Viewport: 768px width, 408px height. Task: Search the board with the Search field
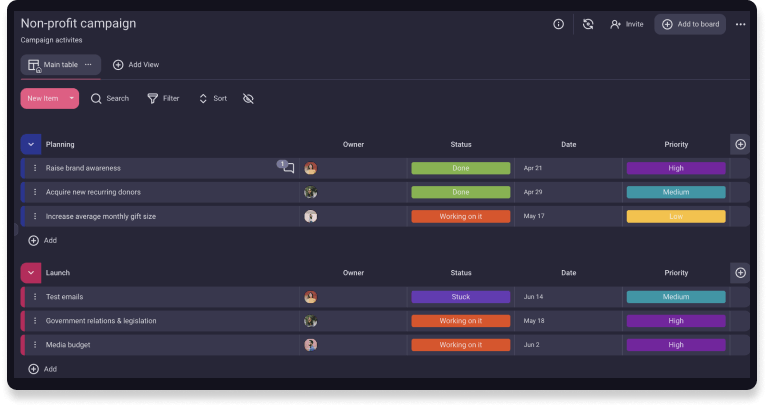[110, 98]
